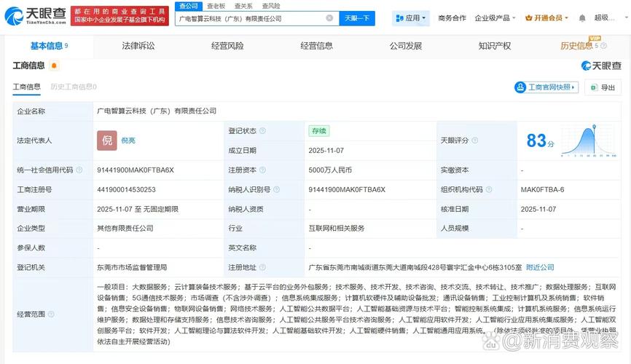Switch to 查公司 search tab

click(188, 6)
